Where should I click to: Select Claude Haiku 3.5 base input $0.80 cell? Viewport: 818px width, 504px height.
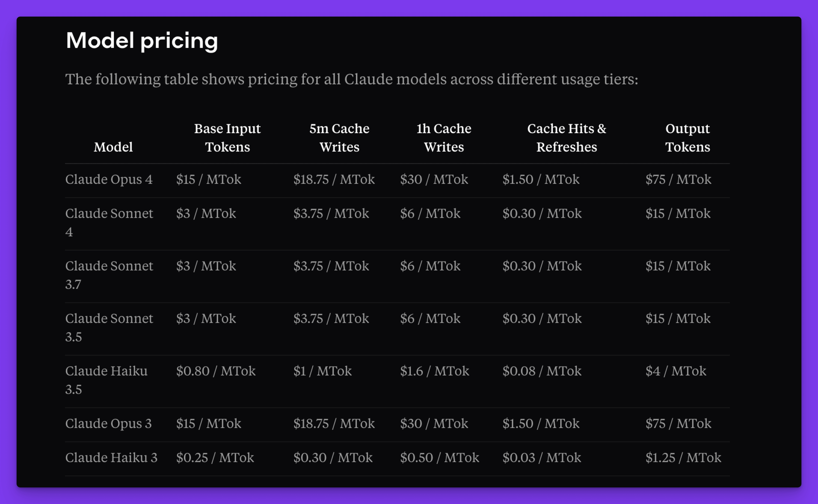coord(216,371)
